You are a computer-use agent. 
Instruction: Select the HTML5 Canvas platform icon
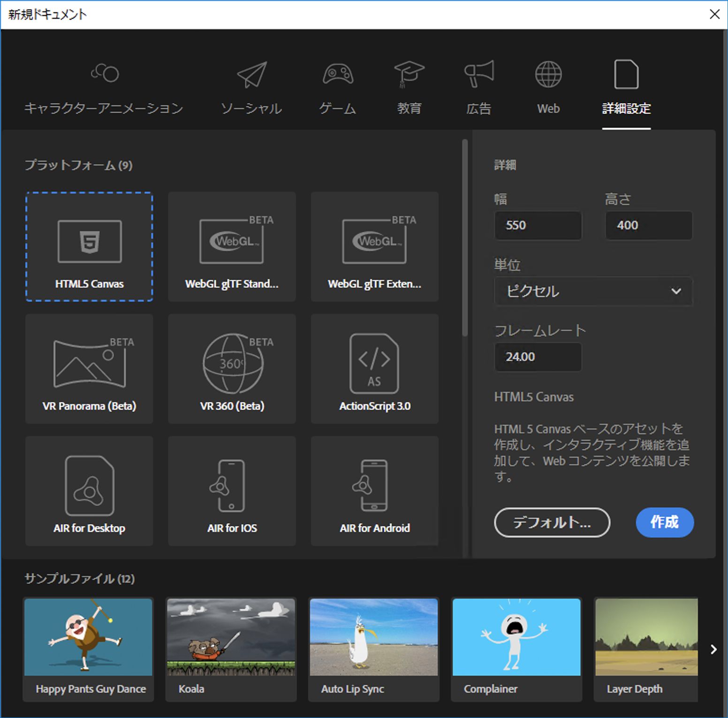tap(89, 246)
